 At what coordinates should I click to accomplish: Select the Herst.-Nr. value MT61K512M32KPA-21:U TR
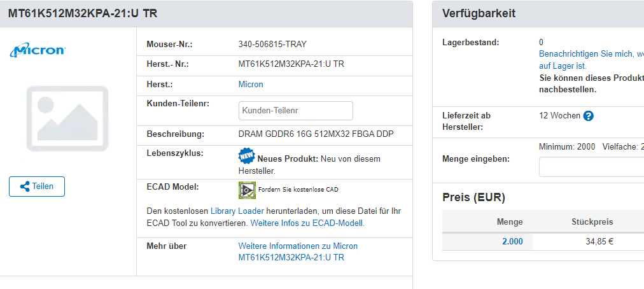291,64
